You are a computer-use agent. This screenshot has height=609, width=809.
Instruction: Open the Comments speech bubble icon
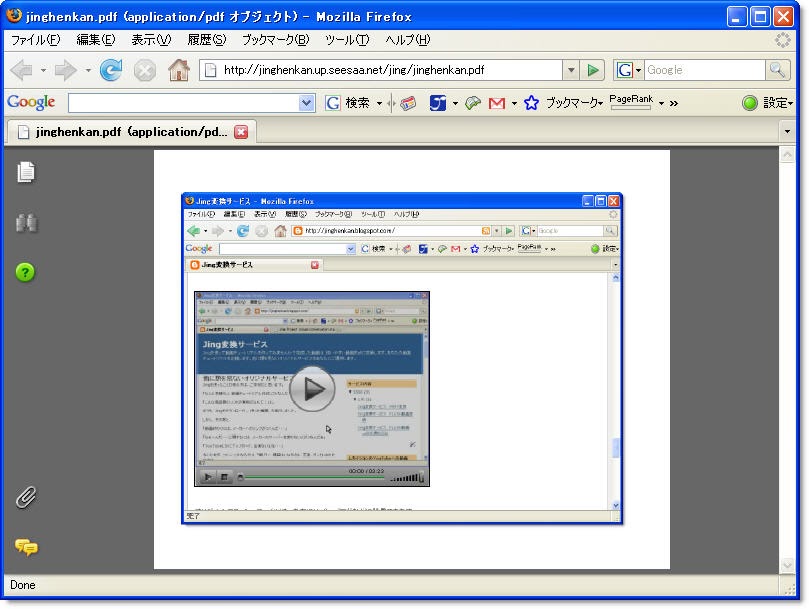pyautogui.click(x=26, y=547)
